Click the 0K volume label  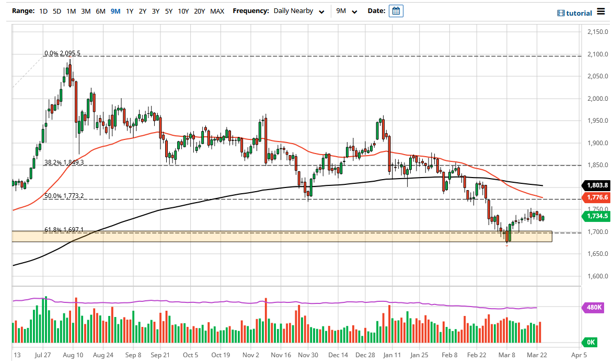pos(591,343)
